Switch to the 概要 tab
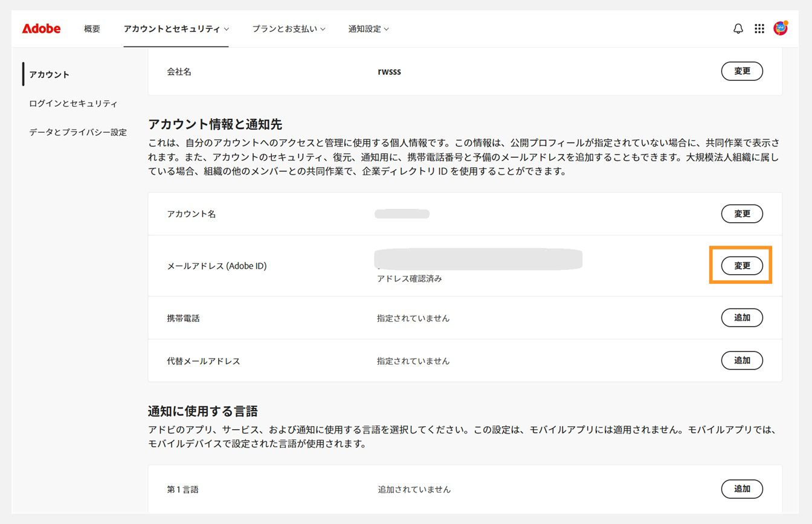This screenshot has height=524, width=812. coord(92,28)
